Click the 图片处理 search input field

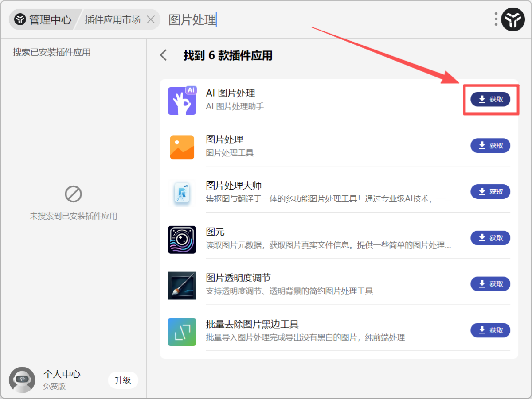click(x=192, y=19)
